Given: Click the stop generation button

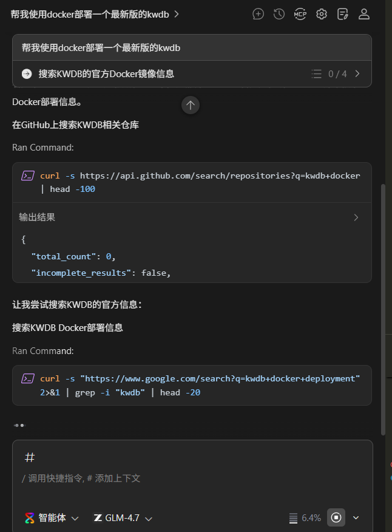Looking at the screenshot, I should 336,517.
